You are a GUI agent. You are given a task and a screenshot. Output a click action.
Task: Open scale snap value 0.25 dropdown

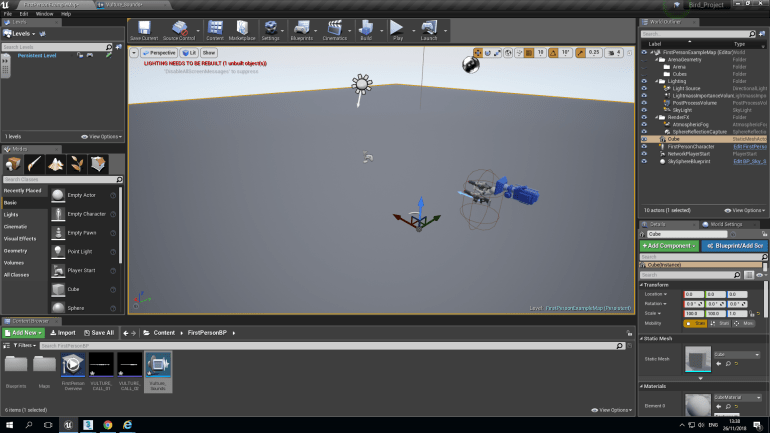pyautogui.click(x=594, y=53)
